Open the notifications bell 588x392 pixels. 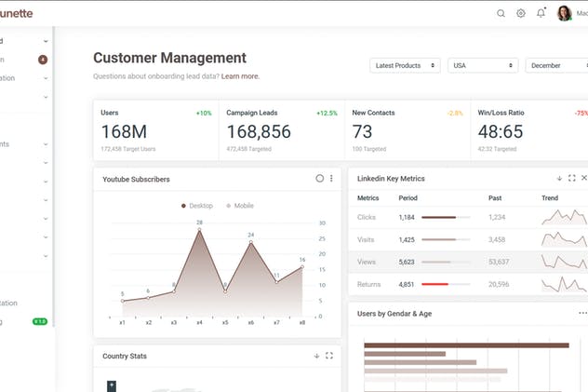[541, 13]
